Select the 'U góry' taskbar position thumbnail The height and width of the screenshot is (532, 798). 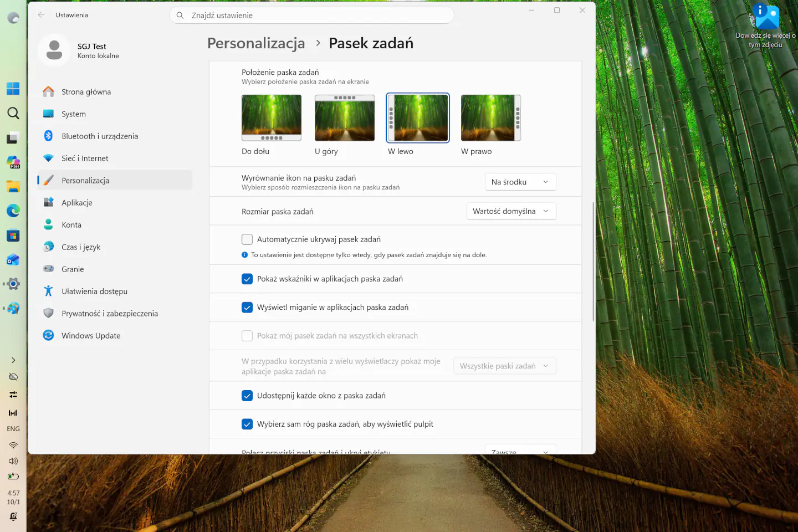coord(345,117)
